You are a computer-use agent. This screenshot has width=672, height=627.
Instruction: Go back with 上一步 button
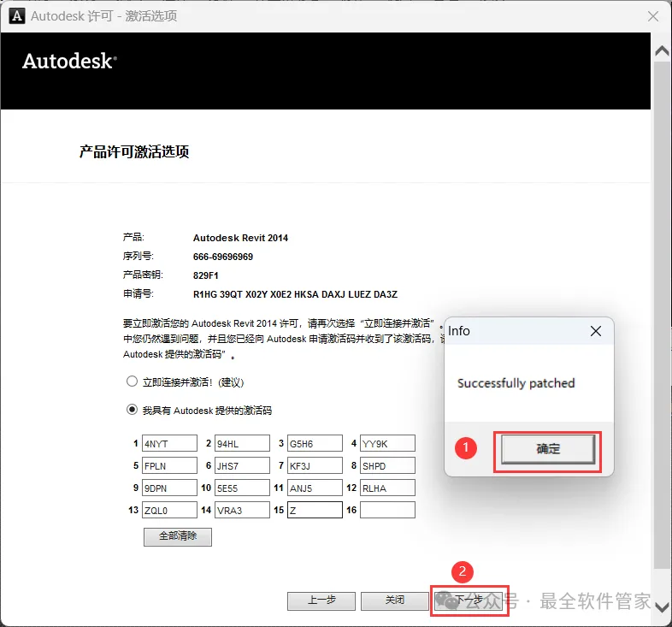[x=321, y=600]
